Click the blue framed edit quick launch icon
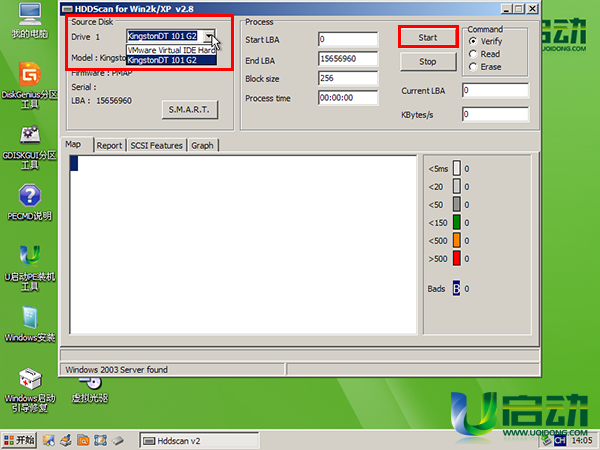 coord(100,440)
